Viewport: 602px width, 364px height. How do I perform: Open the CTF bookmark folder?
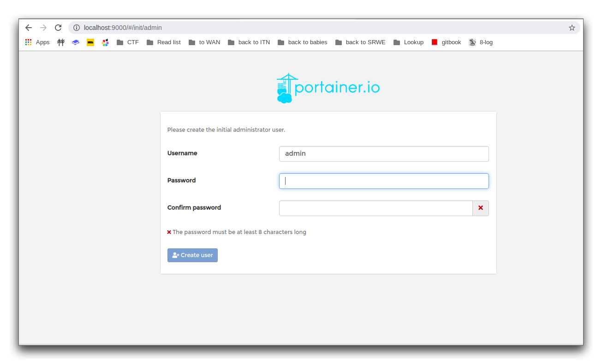128,42
